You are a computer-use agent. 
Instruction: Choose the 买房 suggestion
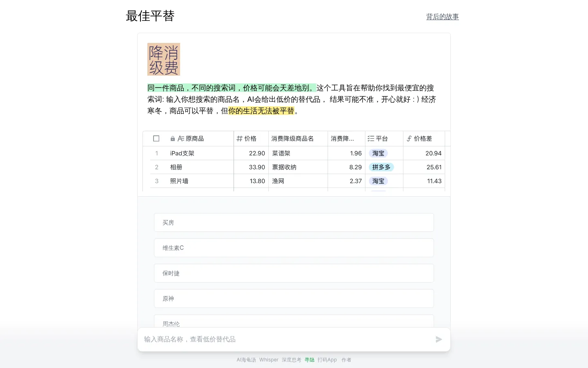pyautogui.click(x=294, y=222)
